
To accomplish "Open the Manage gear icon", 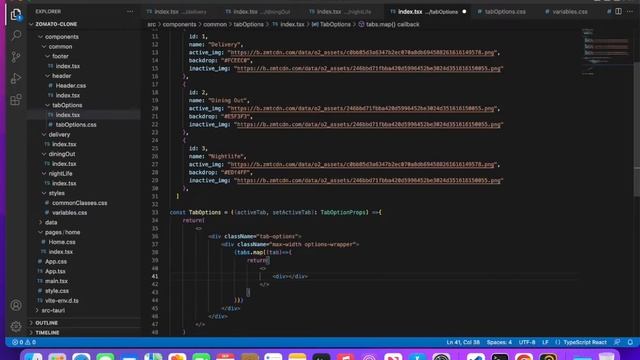I will [16, 326].
